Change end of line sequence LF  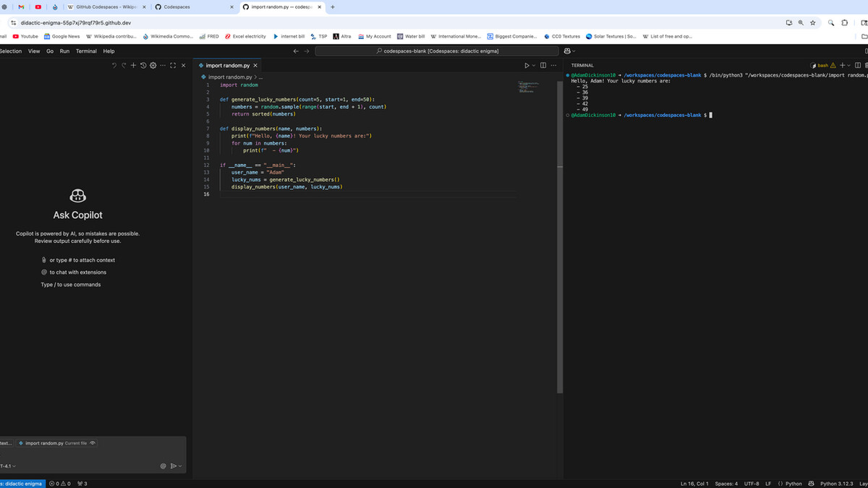click(768, 484)
